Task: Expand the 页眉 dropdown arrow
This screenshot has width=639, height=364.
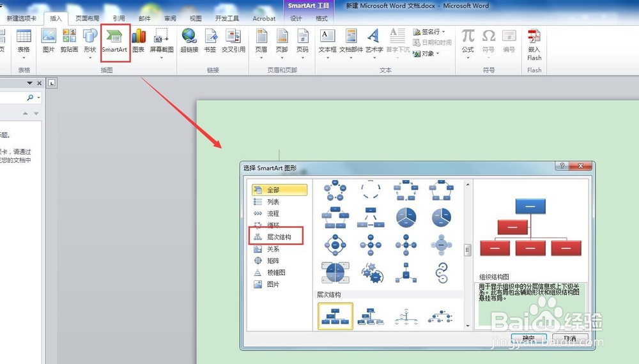Action: [261, 58]
